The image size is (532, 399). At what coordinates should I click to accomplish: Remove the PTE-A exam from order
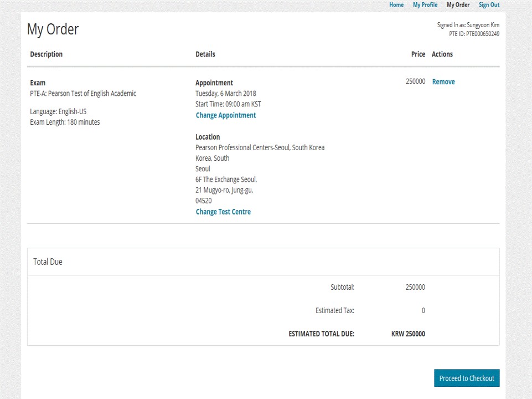[x=443, y=82]
